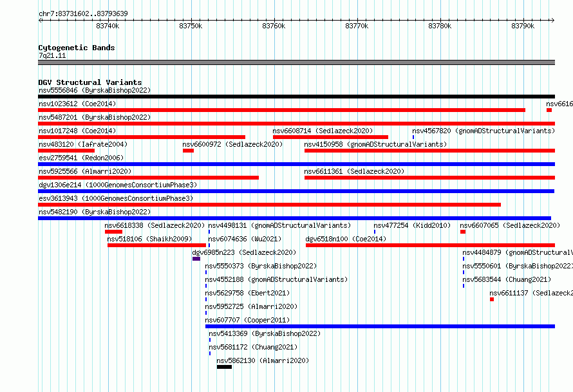573x392 pixels.
Task: Open nsv6618338 (Sedlazeck2020) label
Action: tap(155, 225)
